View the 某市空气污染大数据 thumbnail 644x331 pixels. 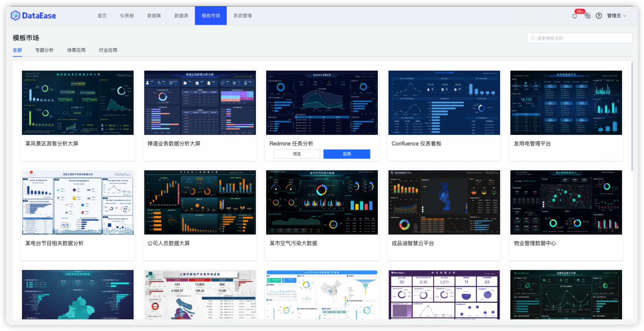coord(322,202)
